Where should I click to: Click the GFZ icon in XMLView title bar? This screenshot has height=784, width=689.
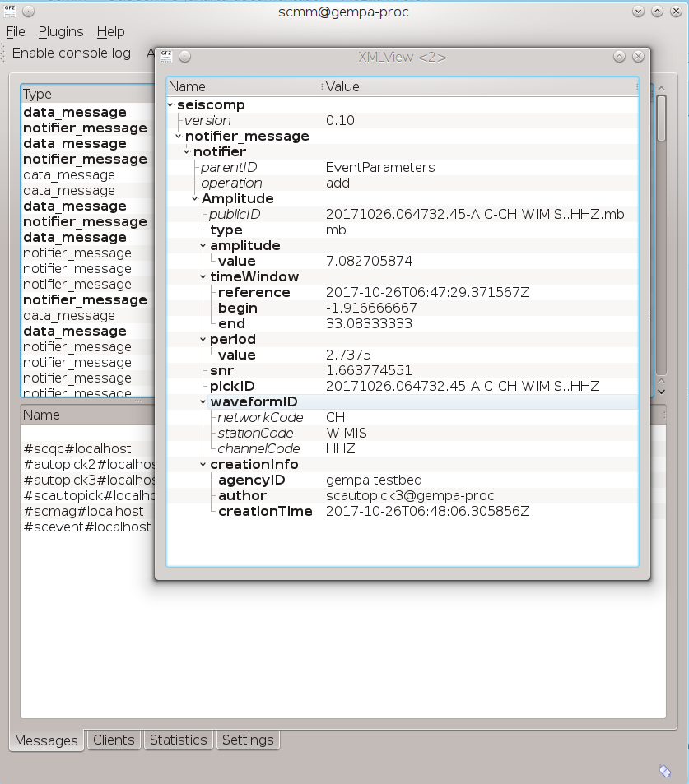click(x=166, y=56)
